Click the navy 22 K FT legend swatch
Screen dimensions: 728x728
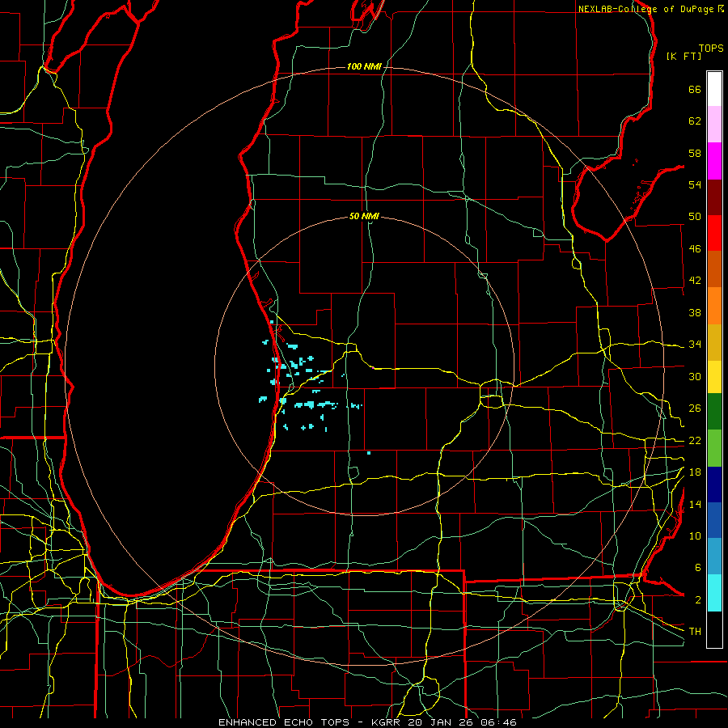click(x=714, y=485)
